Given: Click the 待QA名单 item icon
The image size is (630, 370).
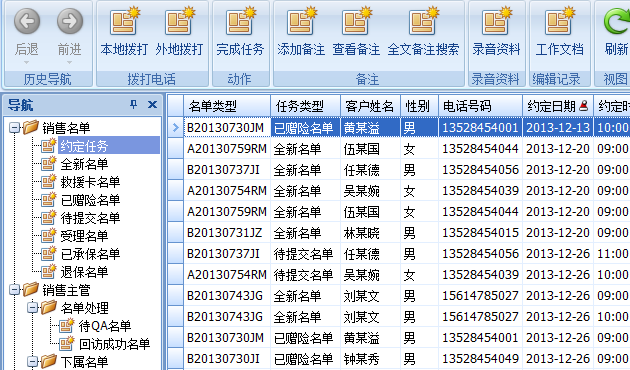Looking at the screenshot, I should (67, 325).
